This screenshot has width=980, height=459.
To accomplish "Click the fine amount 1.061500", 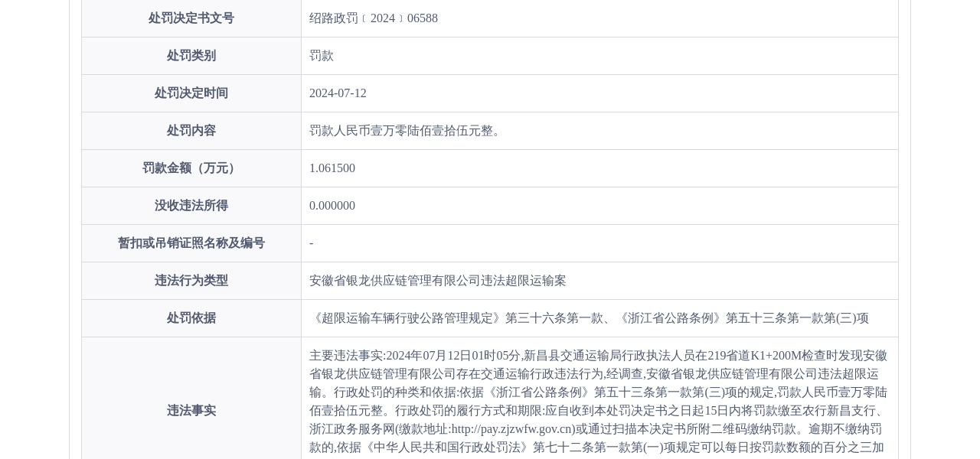I will (332, 168).
